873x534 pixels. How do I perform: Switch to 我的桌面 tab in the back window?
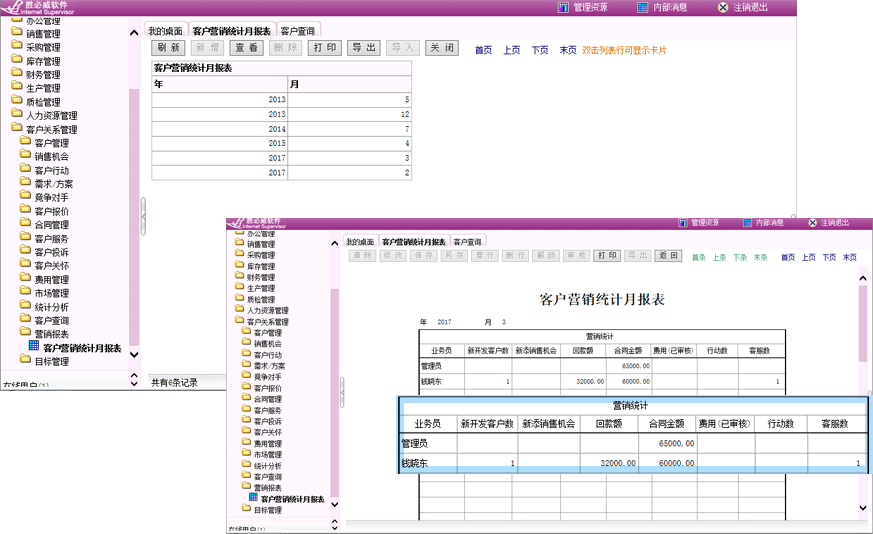coord(165,31)
